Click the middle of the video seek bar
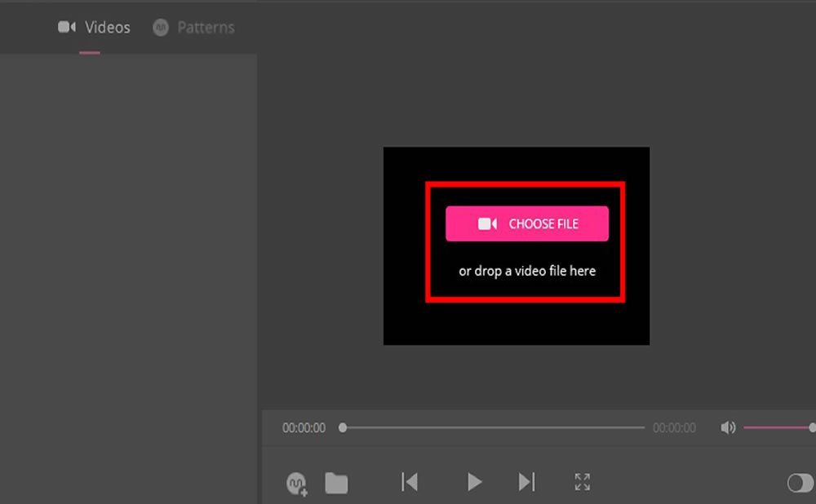The height and width of the screenshot is (504, 816). [494, 427]
